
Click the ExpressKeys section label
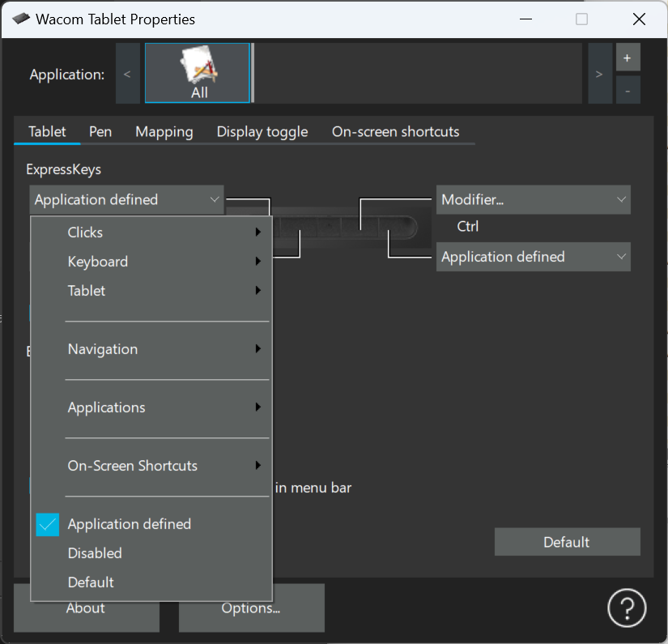63,169
